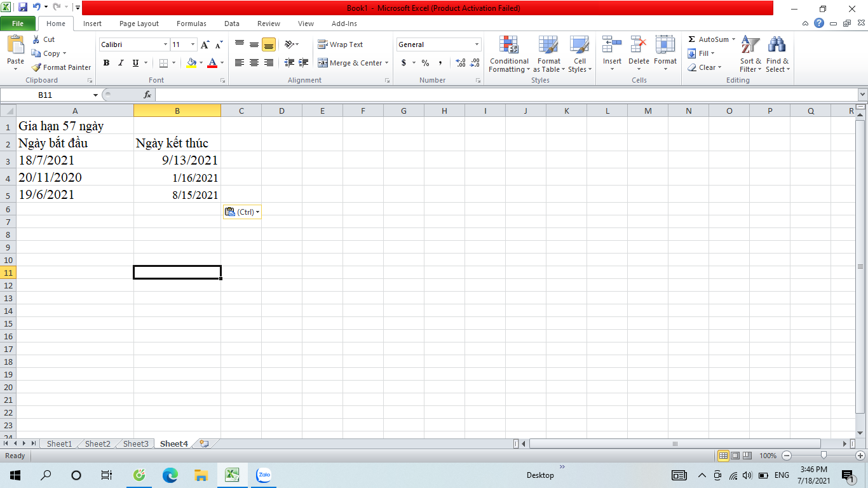Open AutoSum dropdown arrow
Screen dimensions: 868x488
pyautogui.click(x=733, y=39)
